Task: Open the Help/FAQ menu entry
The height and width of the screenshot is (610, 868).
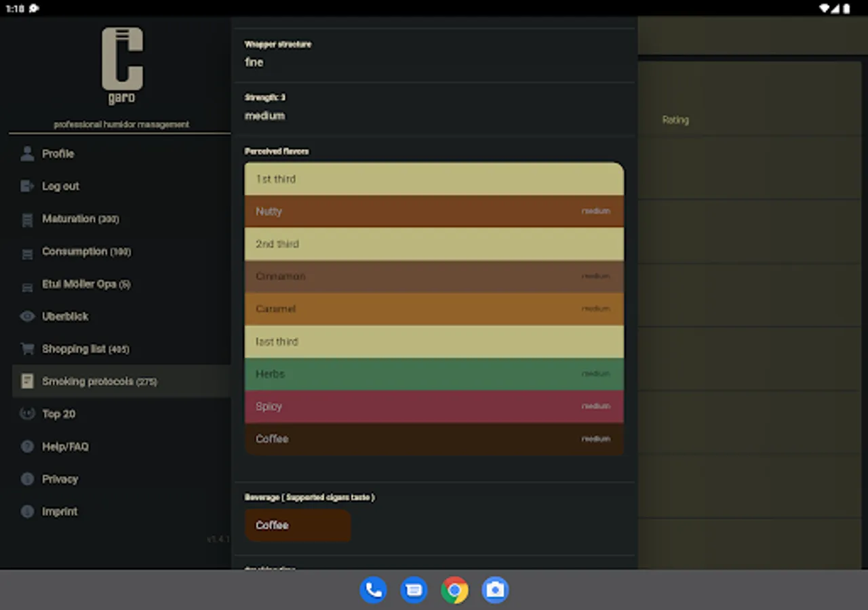Action: tap(121, 447)
